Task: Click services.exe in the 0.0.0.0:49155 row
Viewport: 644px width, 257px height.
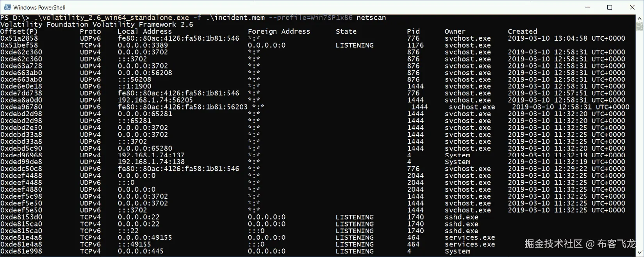Action: (470, 237)
